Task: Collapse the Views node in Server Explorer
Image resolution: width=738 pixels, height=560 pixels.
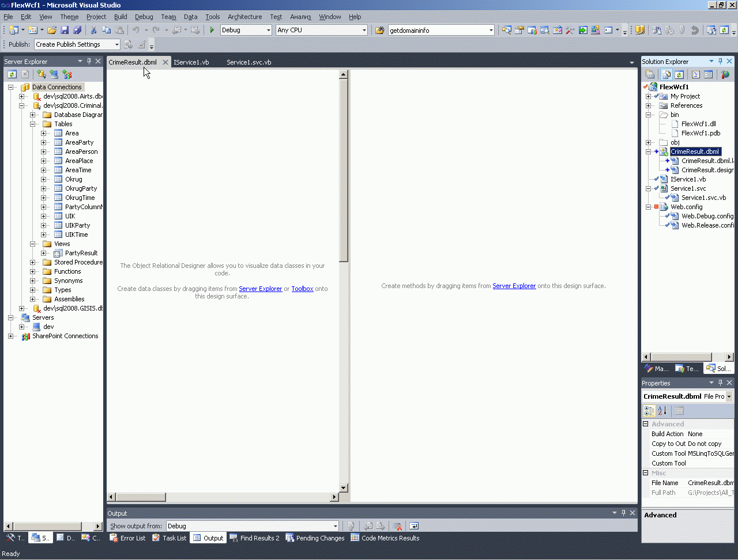Action: pos(33,244)
